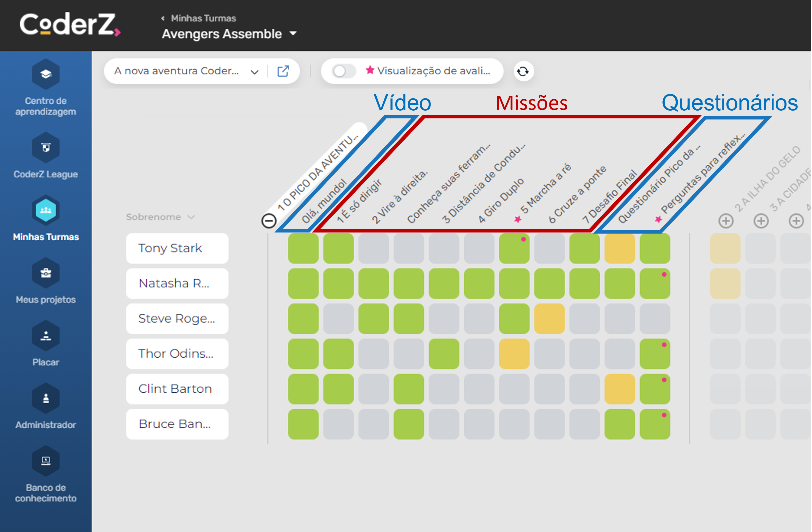This screenshot has width=812, height=532.
Task: Open course in new window icon
Action: (283, 71)
